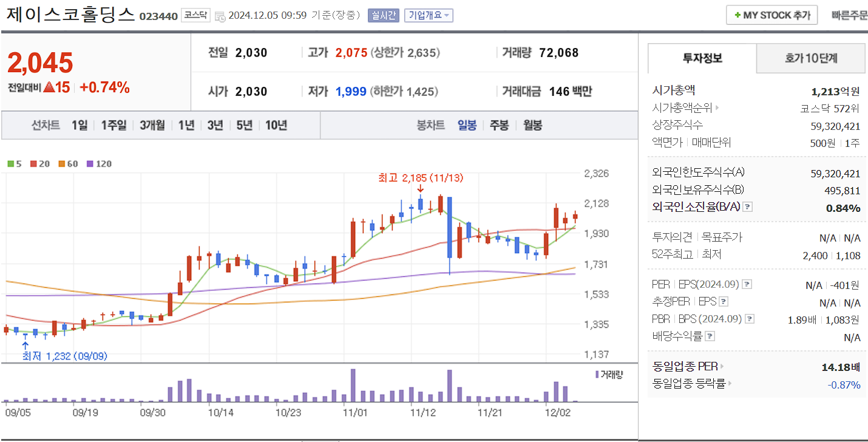Select the 주봉 candle chart

click(500, 125)
